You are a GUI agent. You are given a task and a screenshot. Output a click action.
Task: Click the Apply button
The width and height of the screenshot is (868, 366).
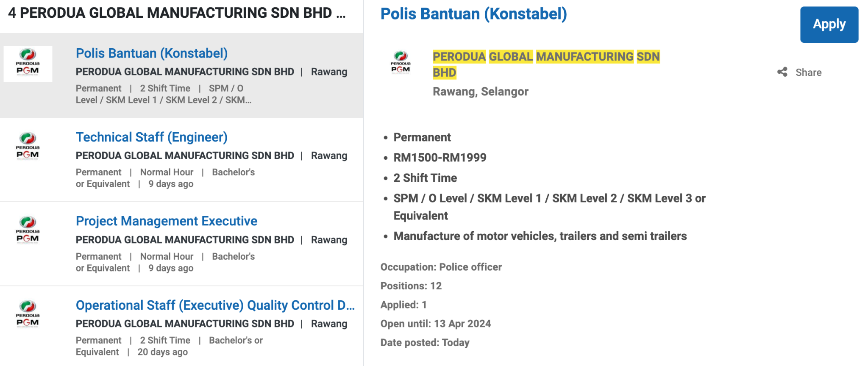click(829, 25)
